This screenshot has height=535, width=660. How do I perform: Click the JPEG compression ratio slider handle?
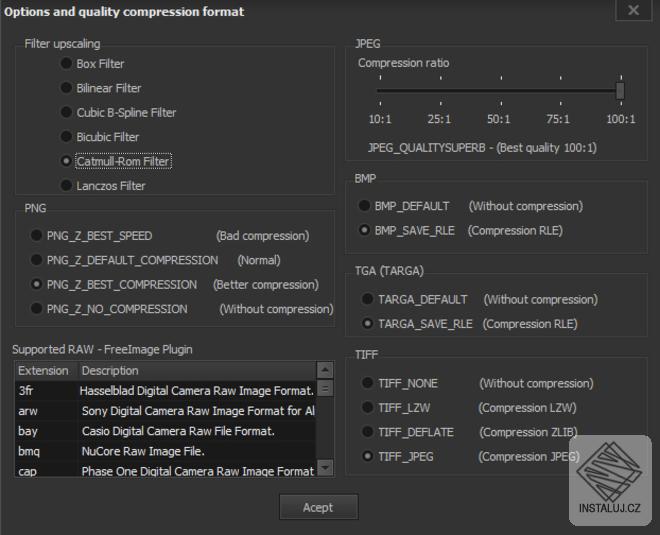point(620,90)
